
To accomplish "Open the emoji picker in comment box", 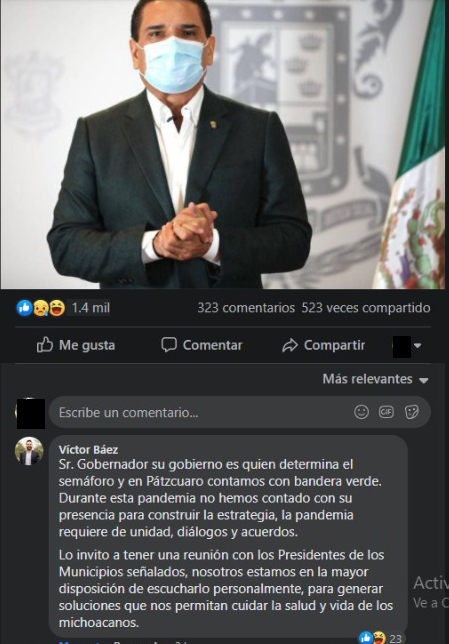I will coord(362,412).
